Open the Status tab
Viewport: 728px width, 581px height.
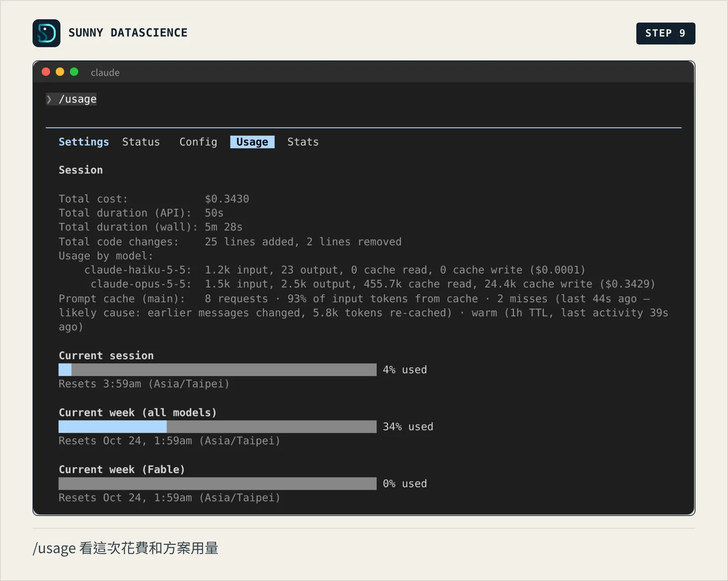coord(141,142)
